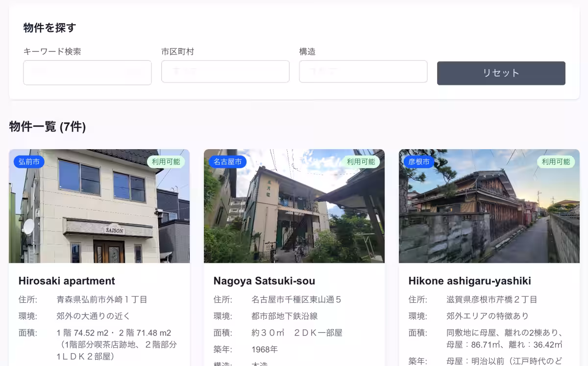Image resolution: width=588 pixels, height=366 pixels.
Task: Open the Nagoya Satsuki-sou title
Action: pos(264,281)
